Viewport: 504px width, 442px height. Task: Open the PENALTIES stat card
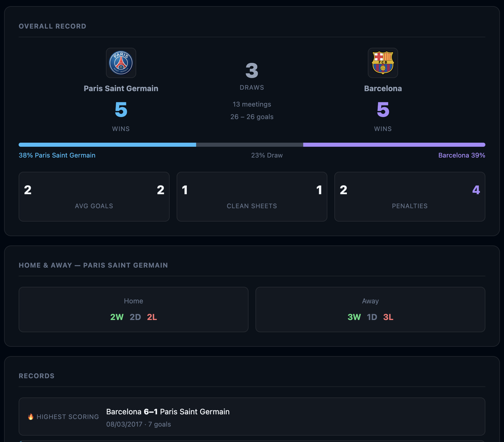pyautogui.click(x=410, y=197)
